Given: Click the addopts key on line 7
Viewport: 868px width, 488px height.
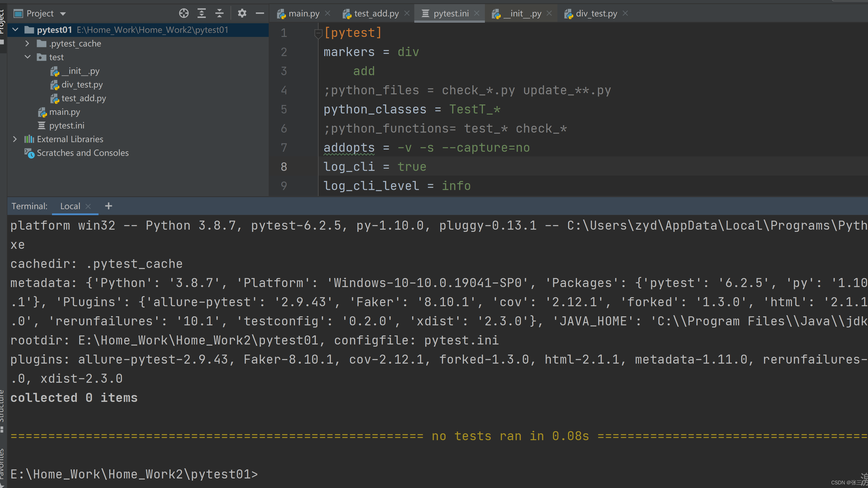Looking at the screenshot, I should click(x=349, y=148).
